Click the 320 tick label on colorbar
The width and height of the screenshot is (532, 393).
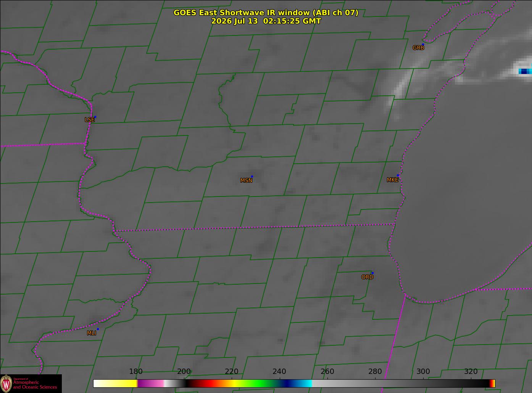(471, 372)
